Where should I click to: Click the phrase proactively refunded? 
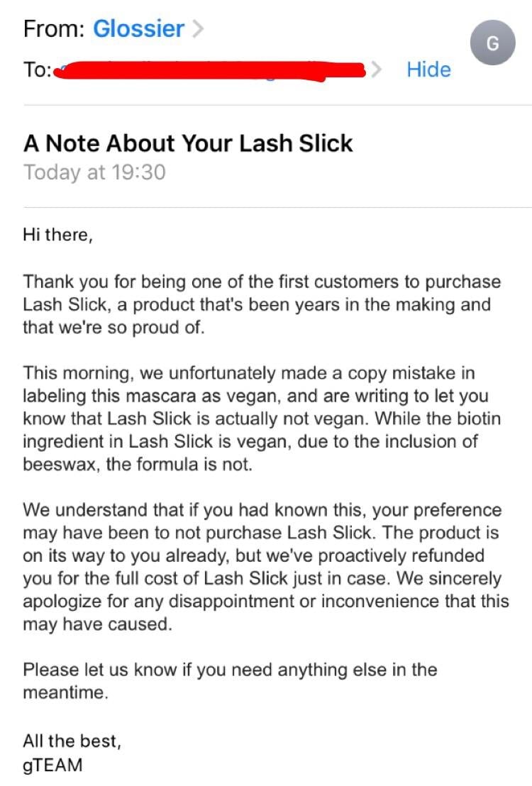tap(401, 555)
